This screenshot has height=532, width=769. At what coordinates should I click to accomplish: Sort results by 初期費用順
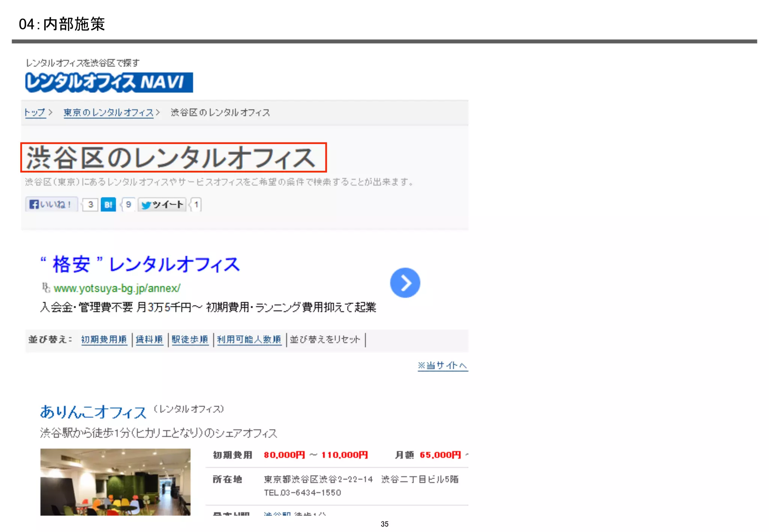[x=104, y=340]
